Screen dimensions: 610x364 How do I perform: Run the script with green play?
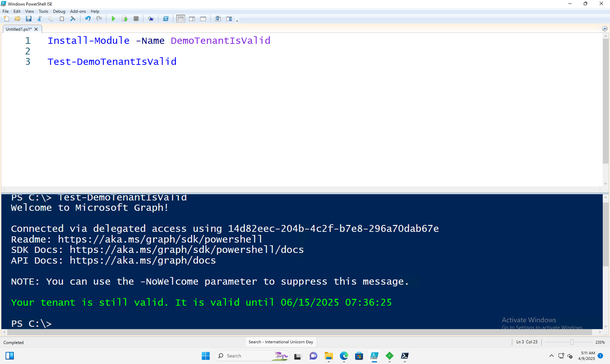pos(113,19)
